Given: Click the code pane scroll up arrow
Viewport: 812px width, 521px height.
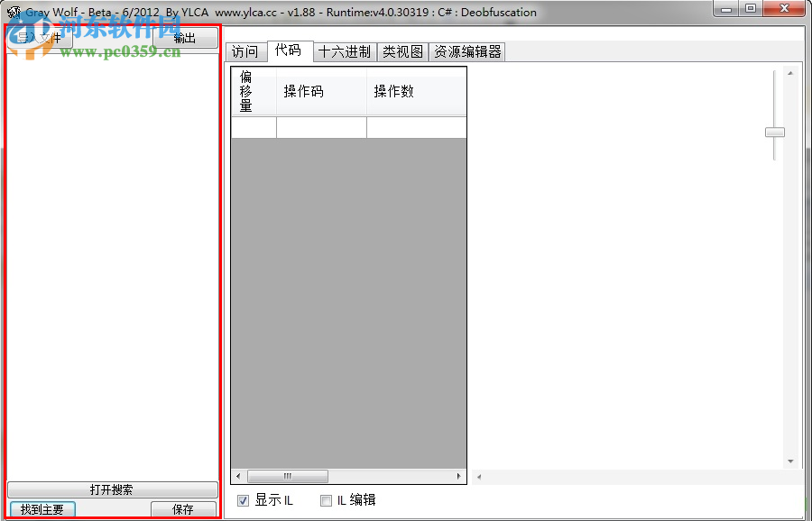Looking at the screenshot, I should 790,74.
